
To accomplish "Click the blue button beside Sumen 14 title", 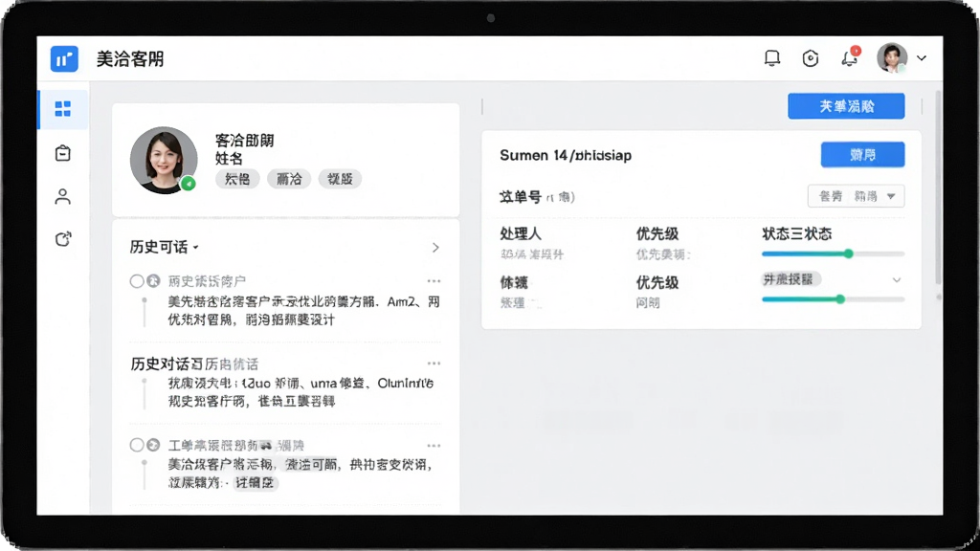I will [862, 155].
